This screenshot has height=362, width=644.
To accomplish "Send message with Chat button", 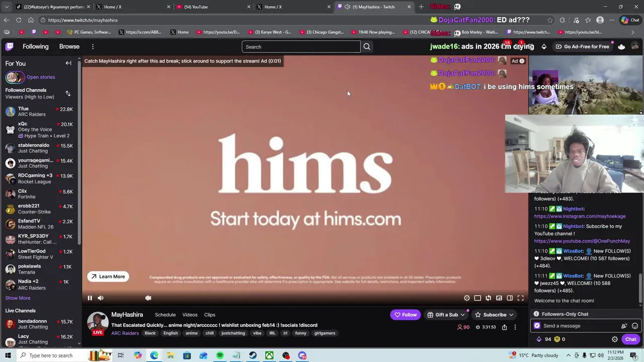I will pyautogui.click(x=630, y=340).
